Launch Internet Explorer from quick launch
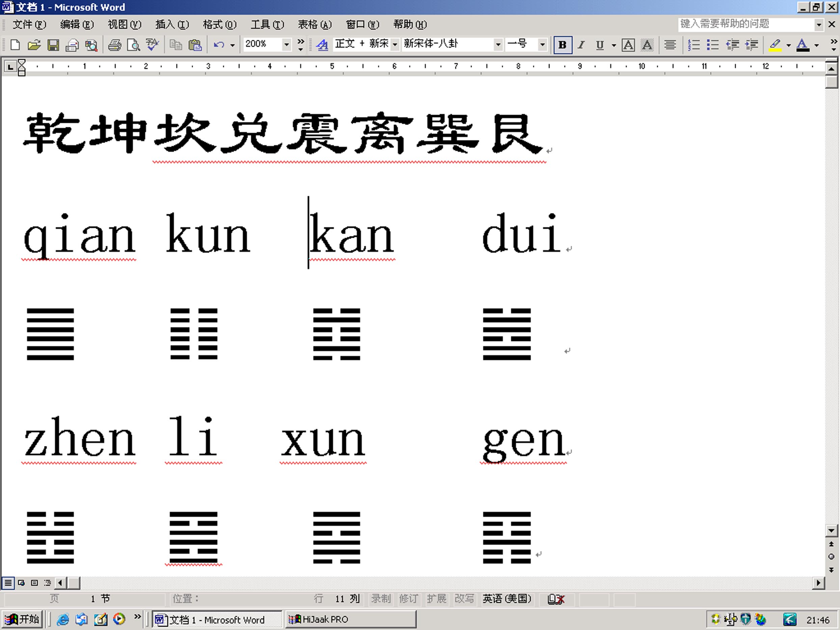The height and width of the screenshot is (630, 840). pyautogui.click(x=63, y=619)
